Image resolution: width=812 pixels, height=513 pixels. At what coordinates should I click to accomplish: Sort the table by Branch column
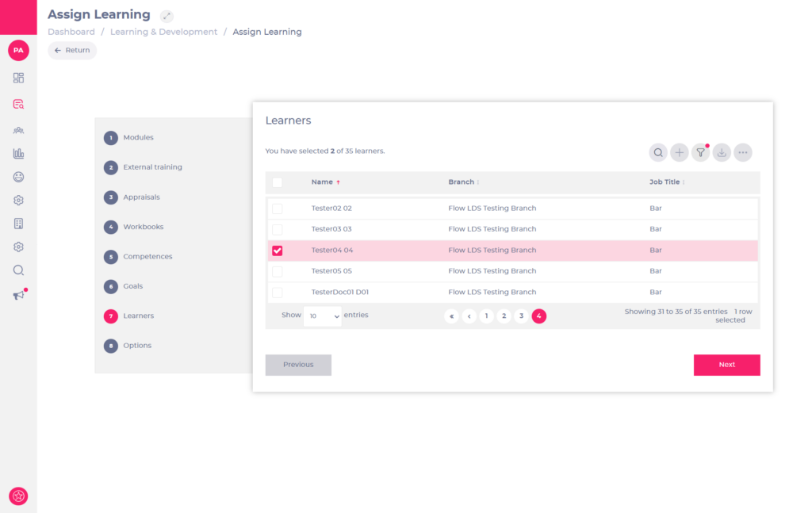click(x=463, y=182)
